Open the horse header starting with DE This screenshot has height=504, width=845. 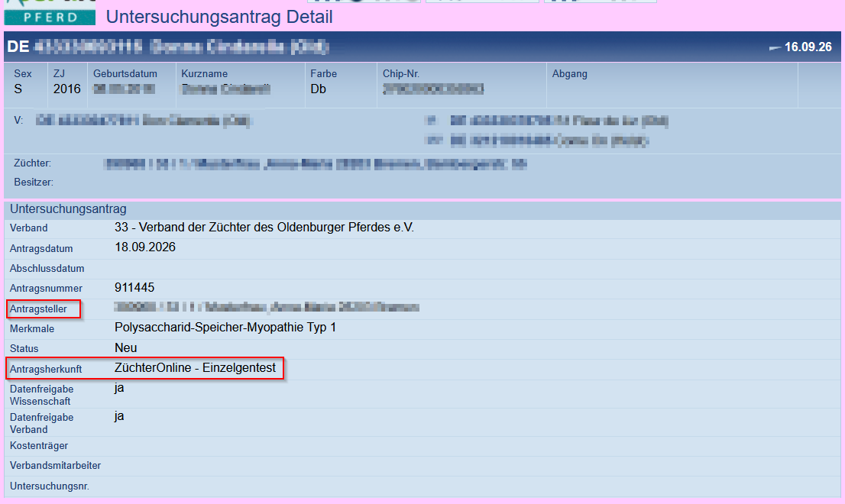point(167,47)
